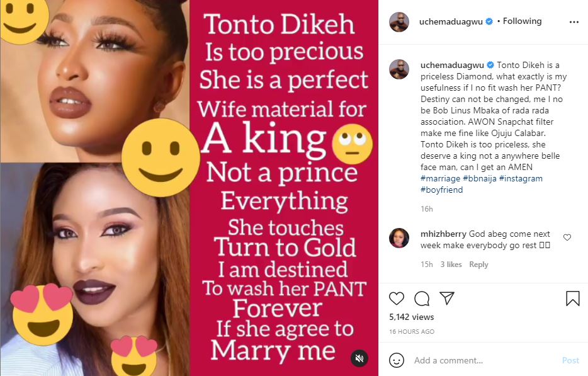Viewport: 588px width, 376px height.
Task: Open uchemaduagwu profile picture in header
Action: tap(399, 22)
